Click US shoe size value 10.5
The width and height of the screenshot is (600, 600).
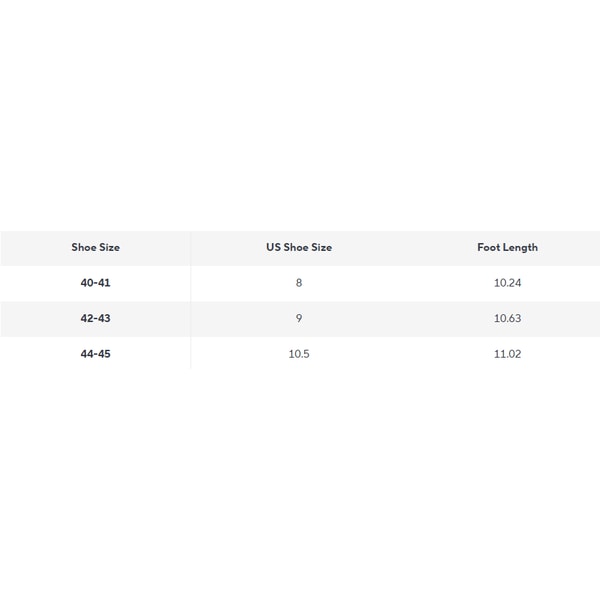pos(299,354)
